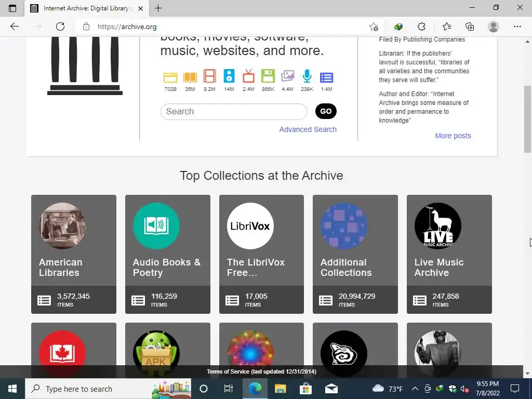Open Windows Start menu
The height and width of the screenshot is (399, 532).
click(x=12, y=389)
